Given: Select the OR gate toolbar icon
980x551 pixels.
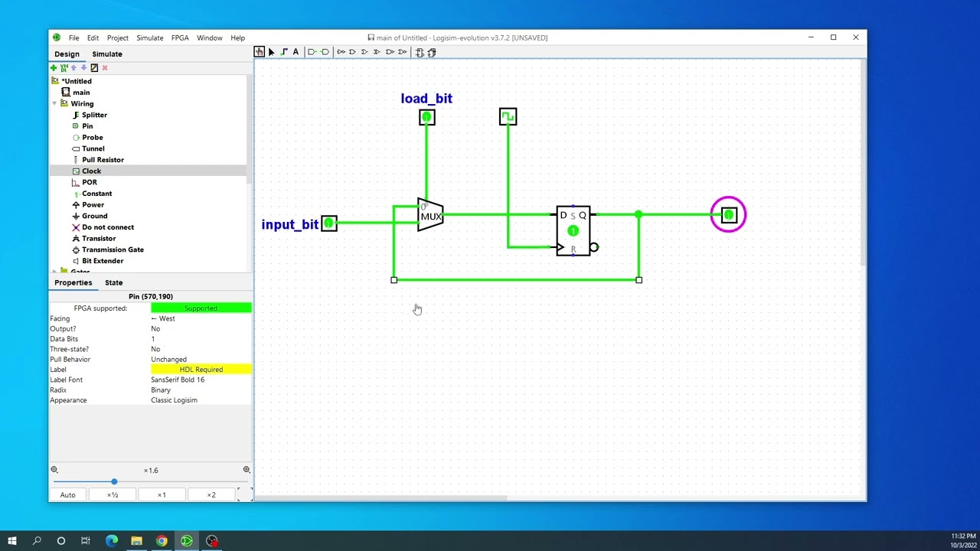Looking at the screenshot, I should (364, 52).
